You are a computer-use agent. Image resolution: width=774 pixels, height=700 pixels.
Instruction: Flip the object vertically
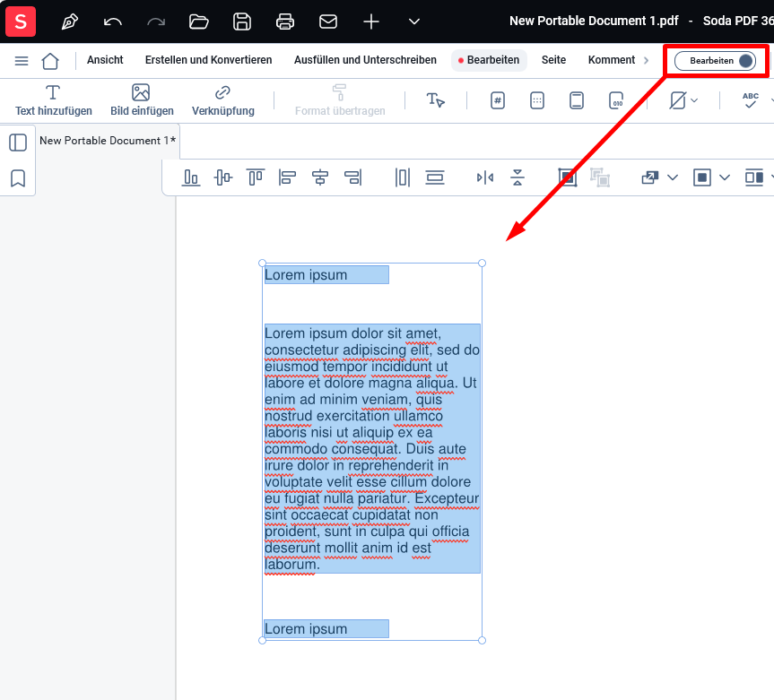(517, 177)
